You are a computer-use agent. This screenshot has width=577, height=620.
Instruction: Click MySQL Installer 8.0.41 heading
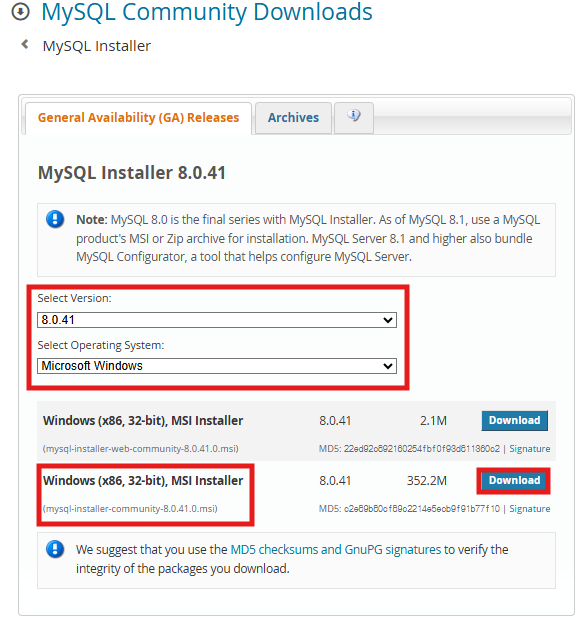[132, 173]
